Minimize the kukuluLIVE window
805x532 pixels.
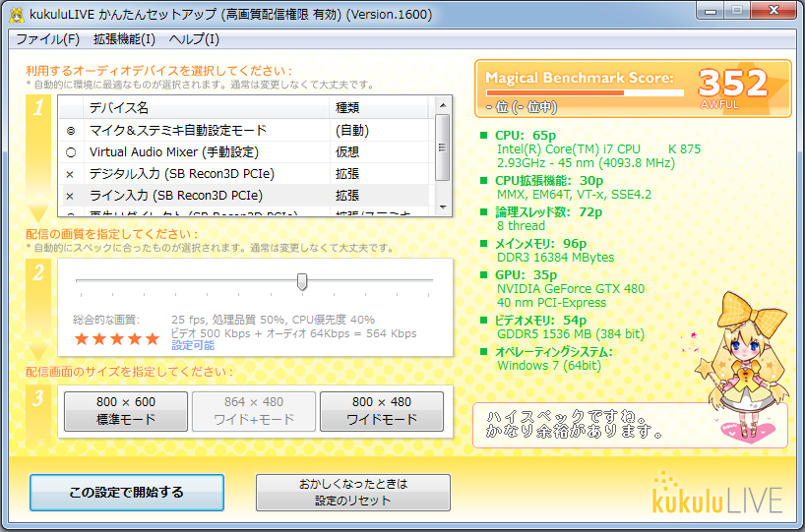tap(711, 11)
